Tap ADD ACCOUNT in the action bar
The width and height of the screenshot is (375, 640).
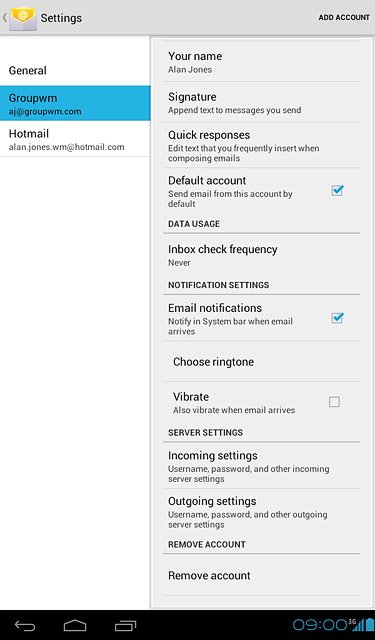[x=344, y=18]
